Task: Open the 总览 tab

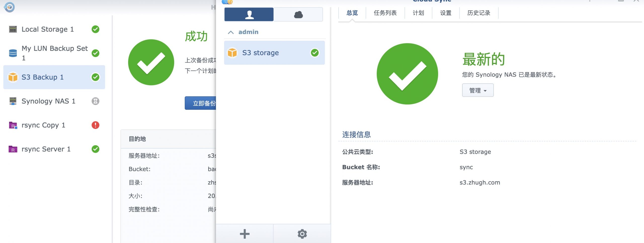Action: [352, 13]
